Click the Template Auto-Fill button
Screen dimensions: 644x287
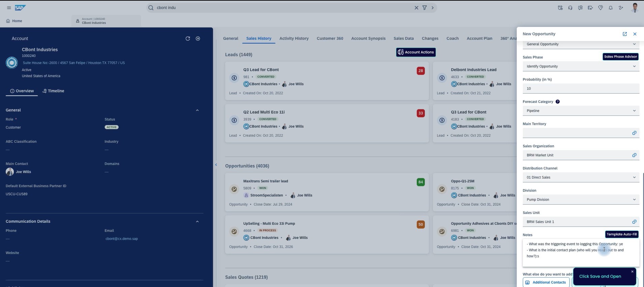(x=621, y=234)
